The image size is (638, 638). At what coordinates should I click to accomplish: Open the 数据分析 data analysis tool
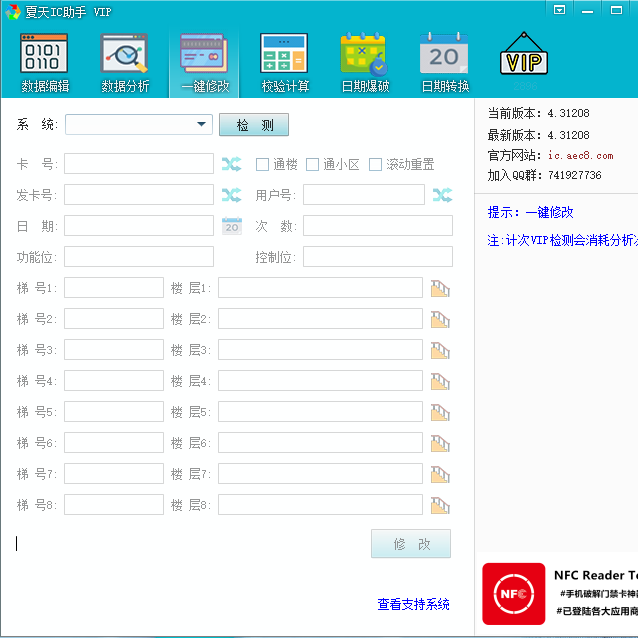tap(125, 63)
